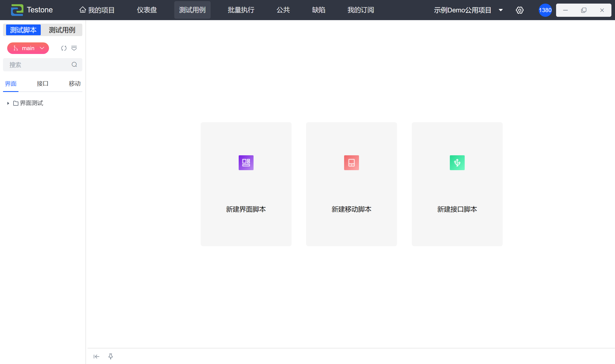Open the user avatar 1380
The width and height of the screenshot is (615, 364).
545,10
